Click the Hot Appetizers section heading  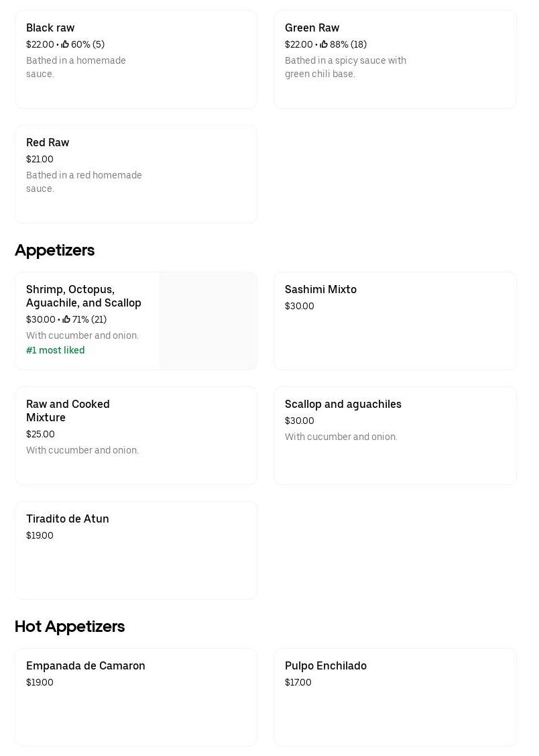(x=70, y=627)
